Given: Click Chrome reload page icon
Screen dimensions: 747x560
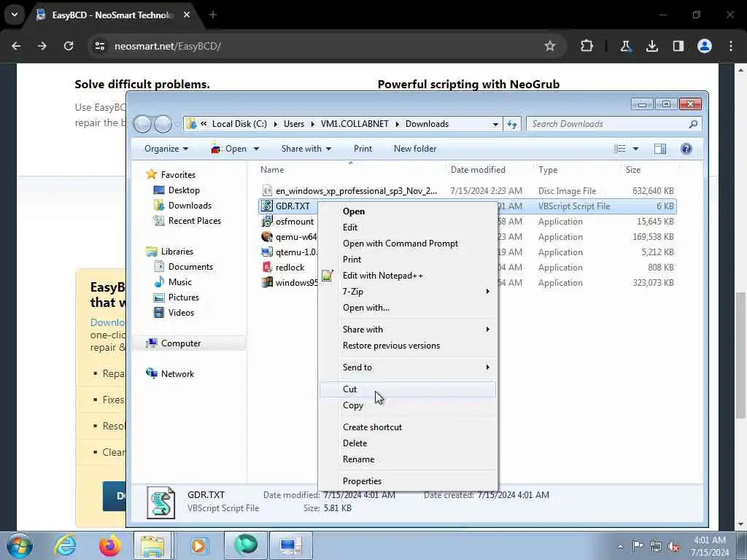Looking at the screenshot, I should tap(69, 46).
